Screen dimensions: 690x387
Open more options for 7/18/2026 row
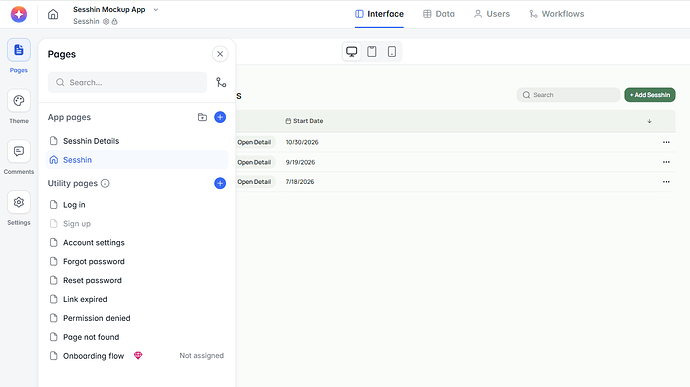click(666, 181)
